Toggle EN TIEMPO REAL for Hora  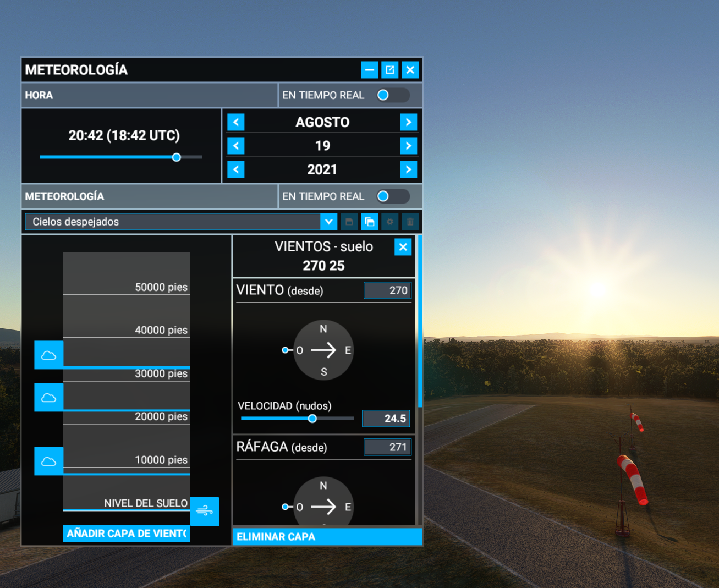[393, 95]
